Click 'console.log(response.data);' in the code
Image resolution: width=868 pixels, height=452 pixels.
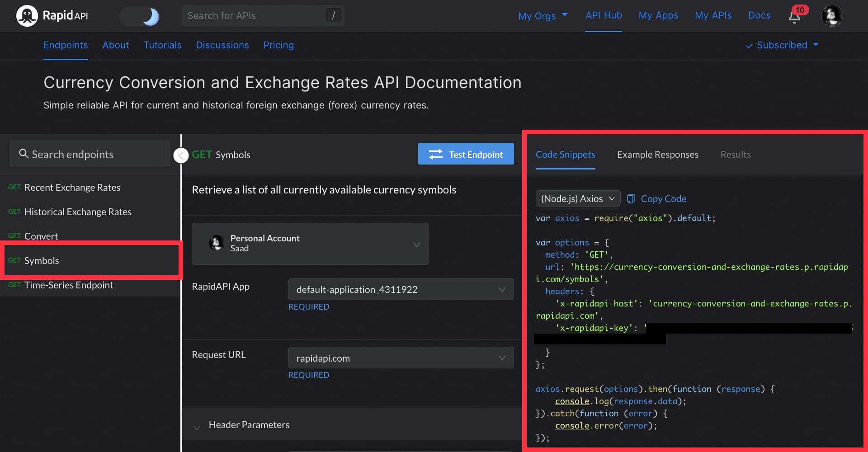pos(621,401)
